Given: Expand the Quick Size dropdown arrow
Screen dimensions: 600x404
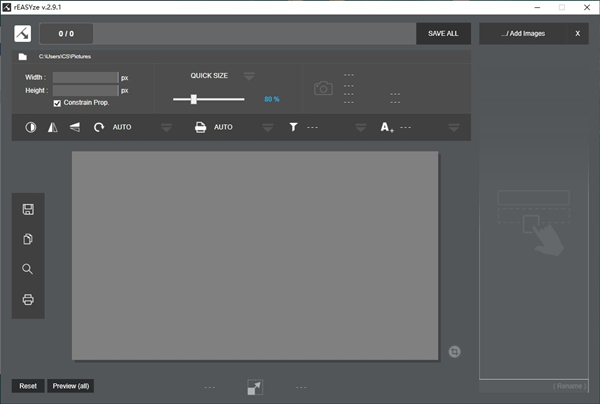Looking at the screenshot, I should 249,76.
